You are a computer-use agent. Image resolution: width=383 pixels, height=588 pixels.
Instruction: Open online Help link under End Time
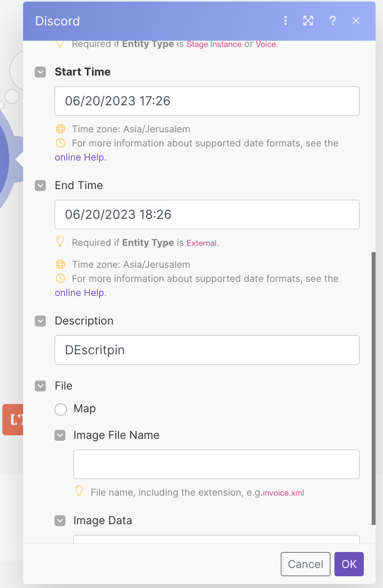click(79, 293)
